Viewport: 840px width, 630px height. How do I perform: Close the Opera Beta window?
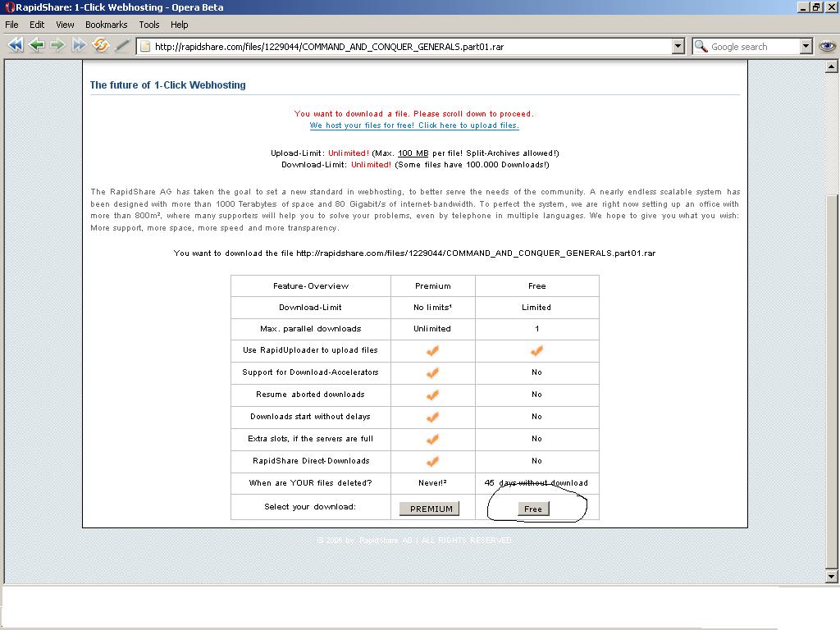831,7
